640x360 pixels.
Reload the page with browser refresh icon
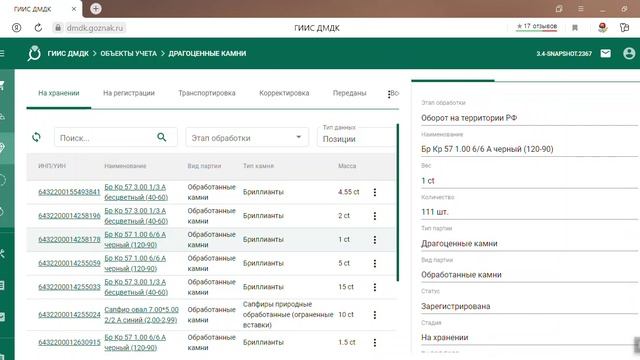click(x=38, y=28)
